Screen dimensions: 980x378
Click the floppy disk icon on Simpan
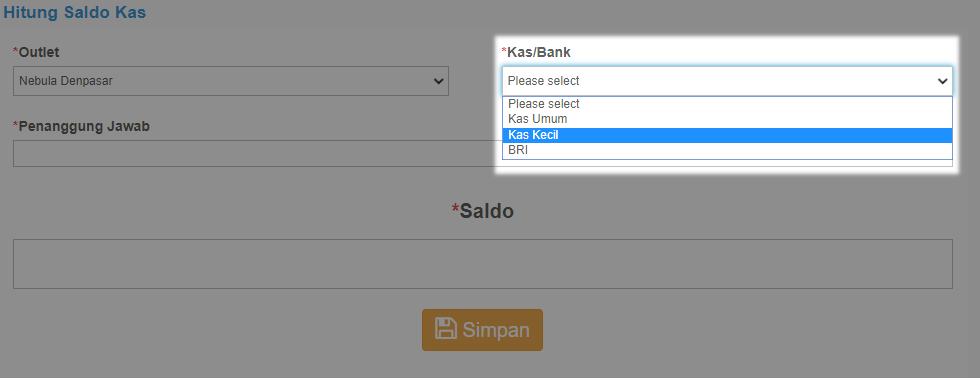(x=446, y=329)
